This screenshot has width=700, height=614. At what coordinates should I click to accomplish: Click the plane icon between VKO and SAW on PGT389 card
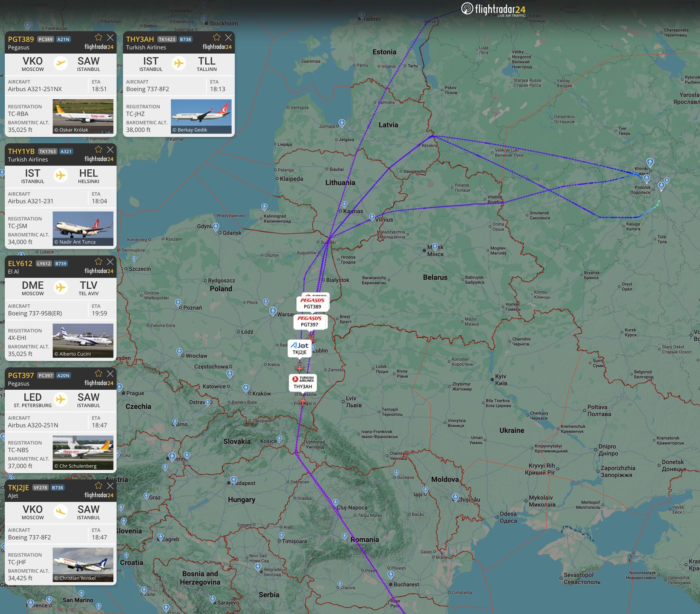[x=61, y=64]
